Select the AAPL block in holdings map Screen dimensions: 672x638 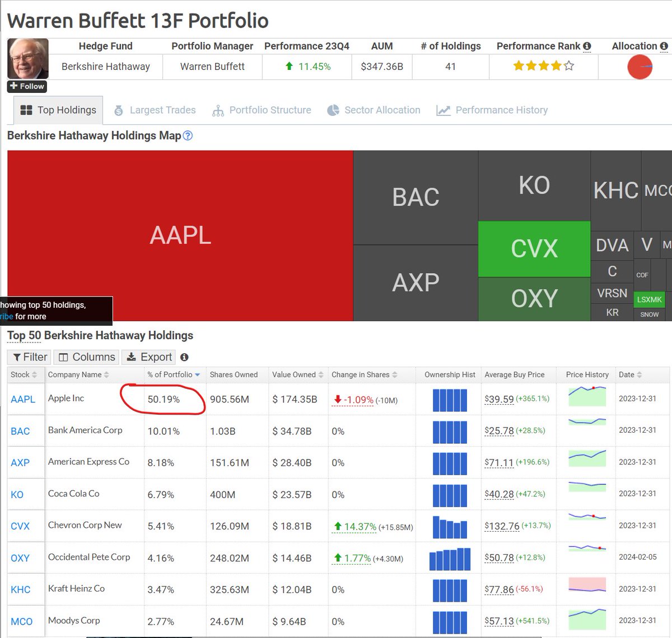[x=180, y=236]
